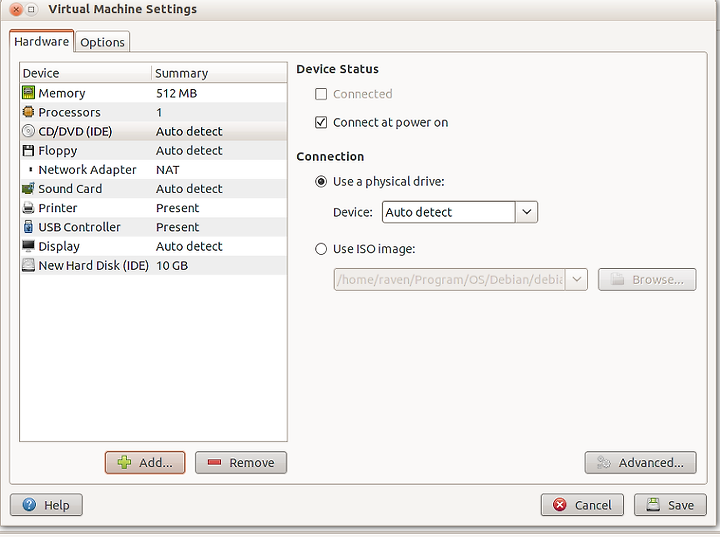Click the NAT summary value
The image size is (720, 537).
[x=168, y=170]
